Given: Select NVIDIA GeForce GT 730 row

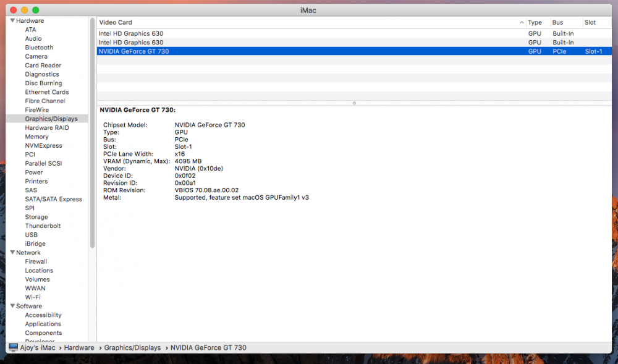Looking at the screenshot, I should (354, 51).
